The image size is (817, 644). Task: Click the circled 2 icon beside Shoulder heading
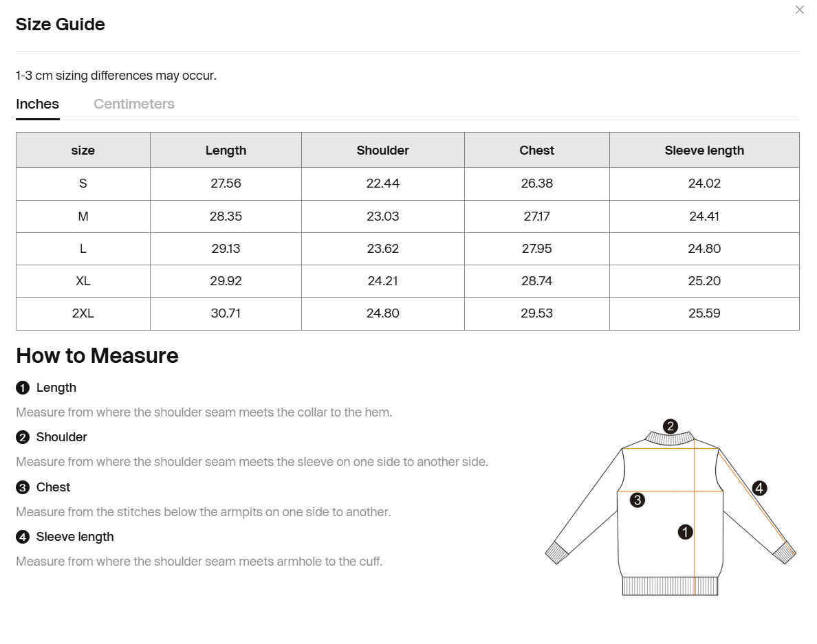click(x=21, y=437)
